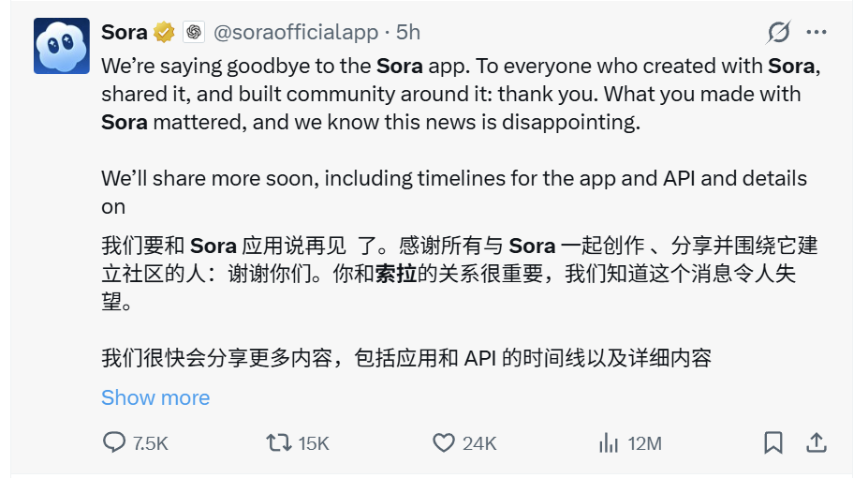Open view analytics bar chart icon
Screen dimensions: 868x478
pos(609,442)
